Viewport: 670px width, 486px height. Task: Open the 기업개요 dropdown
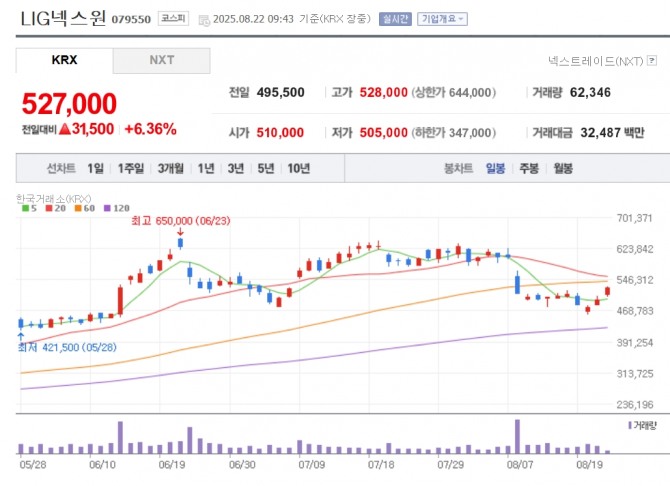(x=442, y=19)
